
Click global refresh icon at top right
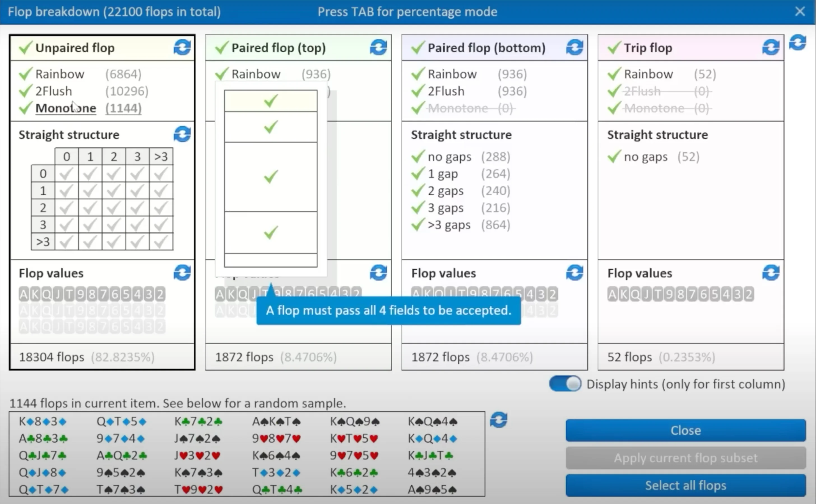pyautogui.click(x=798, y=43)
